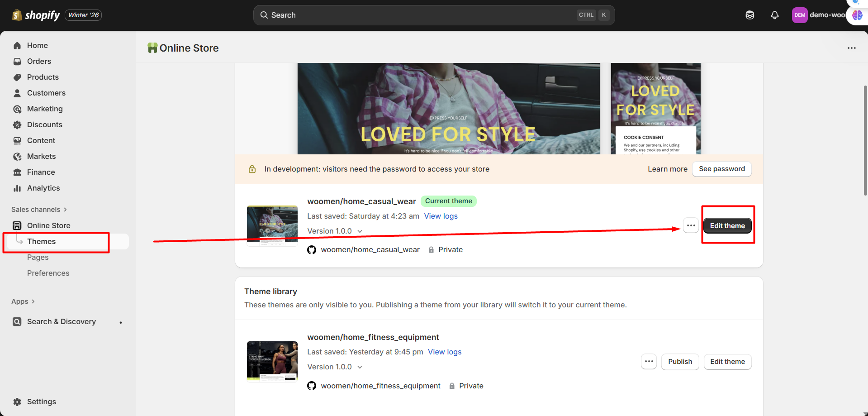Open the notifications bell icon
This screenshot has height=416, width=868.
(774, 15)
